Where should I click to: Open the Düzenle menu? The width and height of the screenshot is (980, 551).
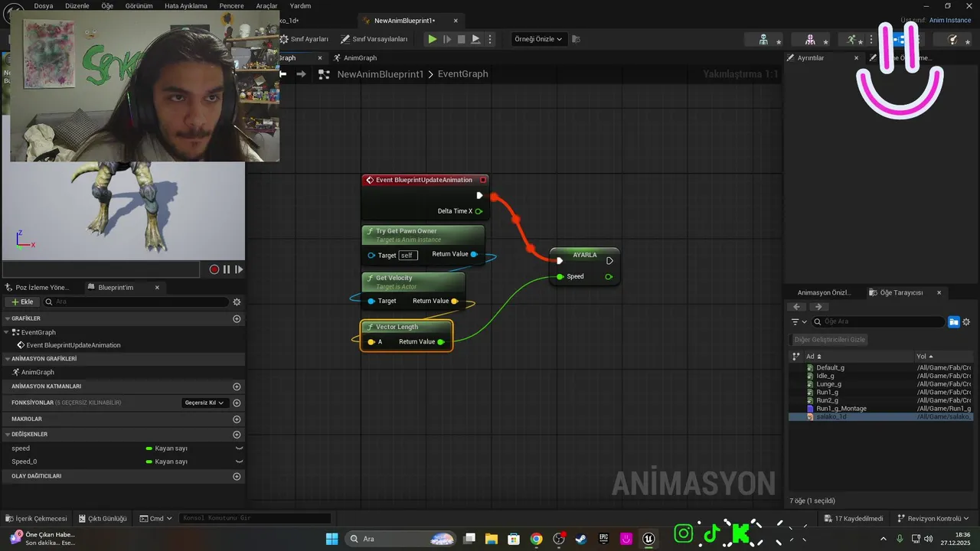click(x=77, y=5)
